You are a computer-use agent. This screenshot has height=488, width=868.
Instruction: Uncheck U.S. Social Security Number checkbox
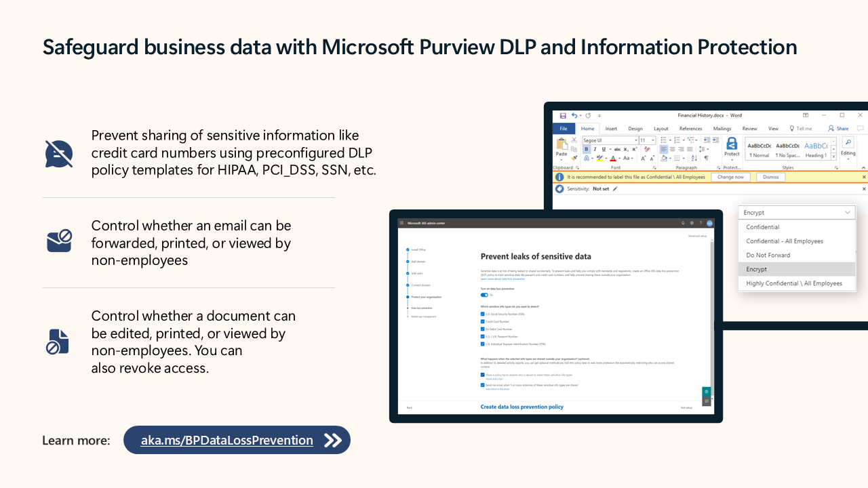point(482,314)
